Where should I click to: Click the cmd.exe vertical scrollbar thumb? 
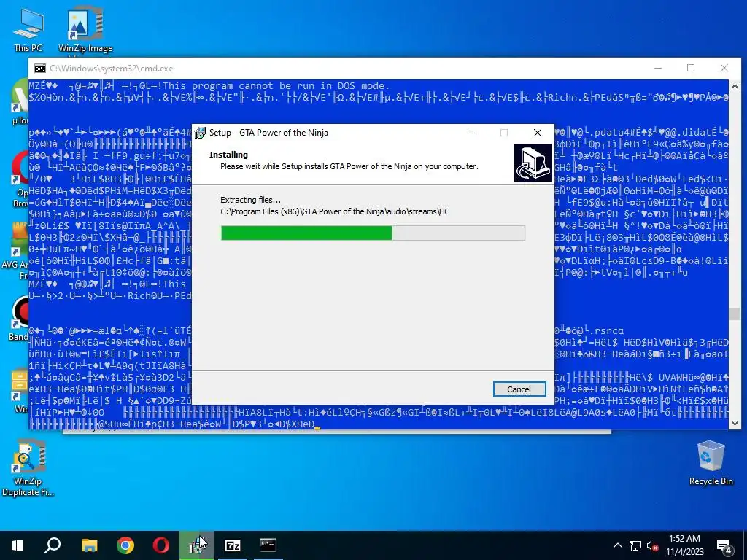[x=735, y=314]
